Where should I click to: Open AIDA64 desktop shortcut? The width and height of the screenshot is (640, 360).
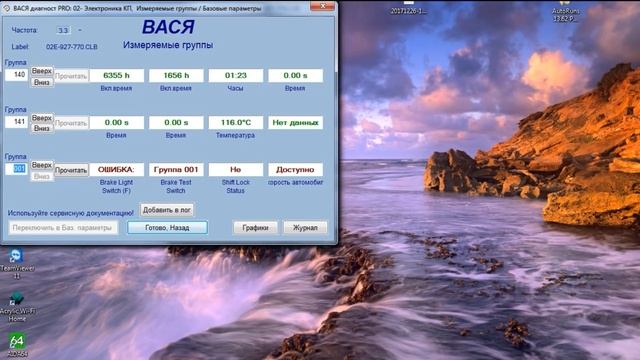pos(17,345)
